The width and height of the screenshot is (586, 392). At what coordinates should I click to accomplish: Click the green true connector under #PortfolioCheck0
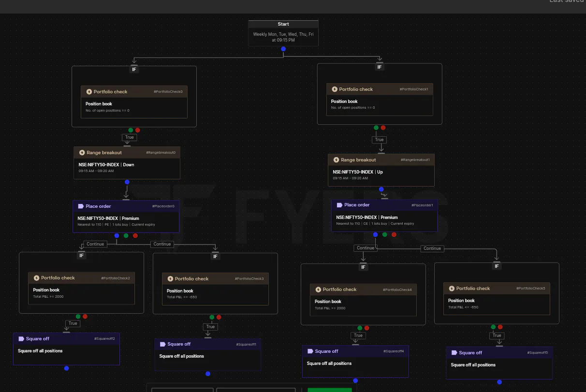click(x=131, y=130)
